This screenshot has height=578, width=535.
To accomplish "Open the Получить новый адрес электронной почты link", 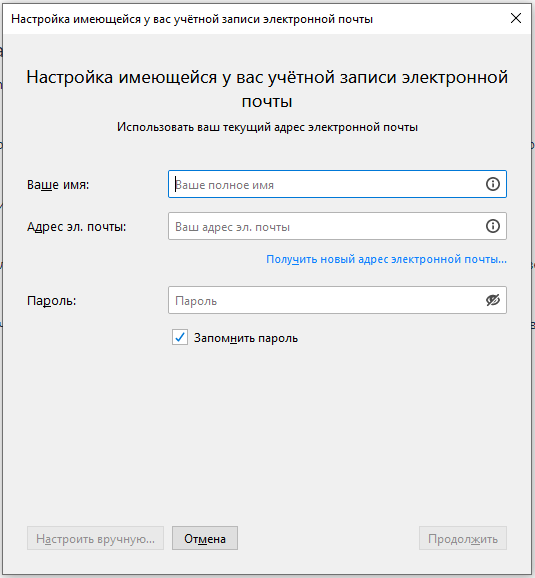I will coord(386,259).
